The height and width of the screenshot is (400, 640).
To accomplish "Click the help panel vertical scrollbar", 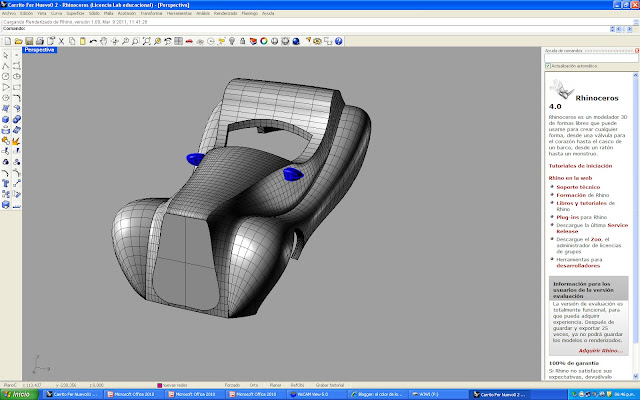I will click(x=636, y=226).
